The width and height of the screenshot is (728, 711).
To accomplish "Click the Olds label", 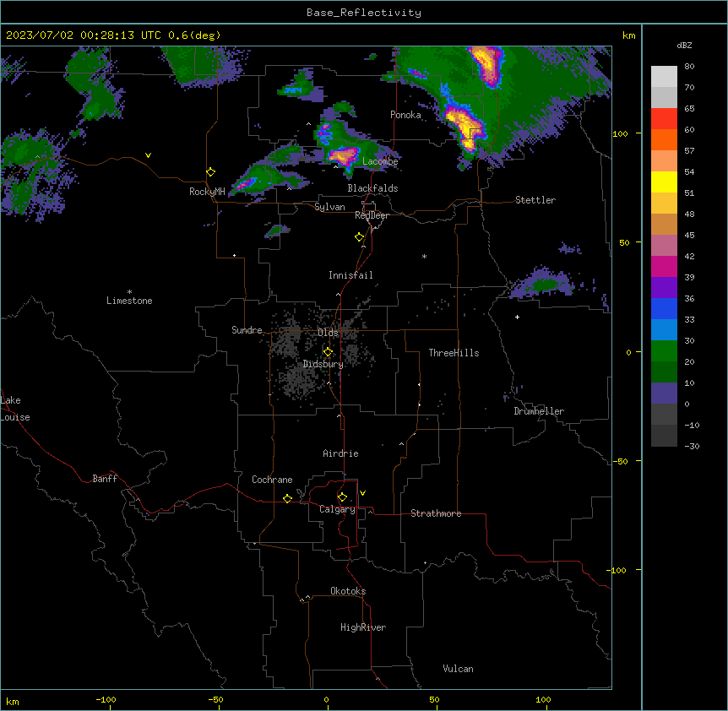I will click(x=328, y=333).
